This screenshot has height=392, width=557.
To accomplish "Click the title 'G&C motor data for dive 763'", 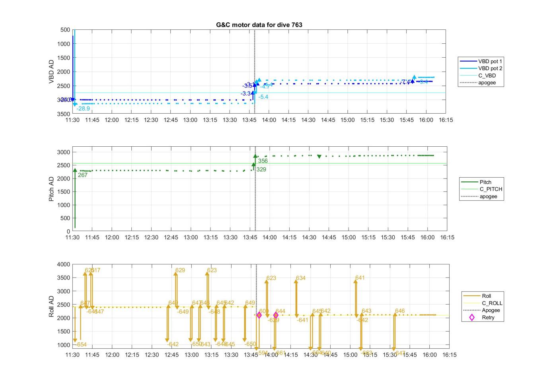I will pos(259,25).
